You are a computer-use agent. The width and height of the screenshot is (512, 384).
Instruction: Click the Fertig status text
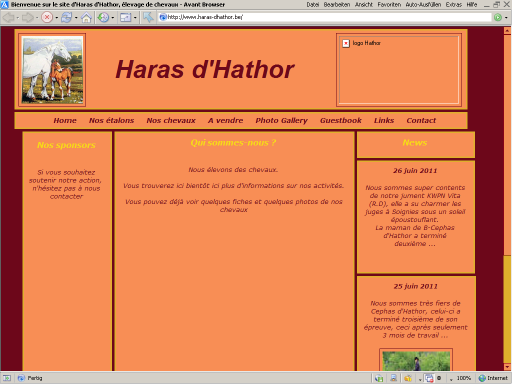[35, 378]
